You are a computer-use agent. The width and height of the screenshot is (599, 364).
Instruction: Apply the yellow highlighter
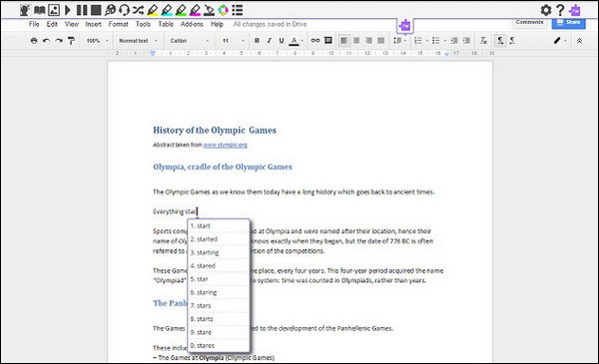point(153,10)
